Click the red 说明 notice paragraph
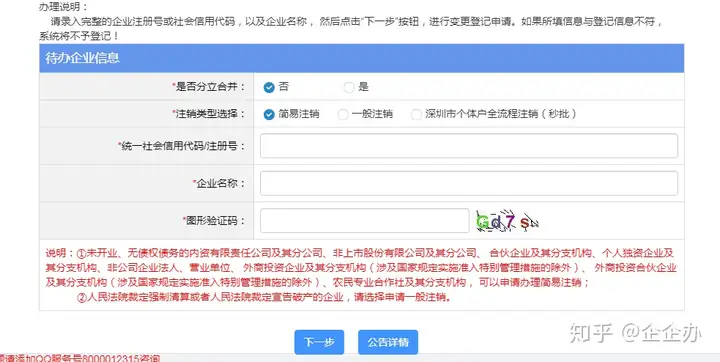This screenshot has width=720, height=362. pyautogui.click(x=361, y=275)
